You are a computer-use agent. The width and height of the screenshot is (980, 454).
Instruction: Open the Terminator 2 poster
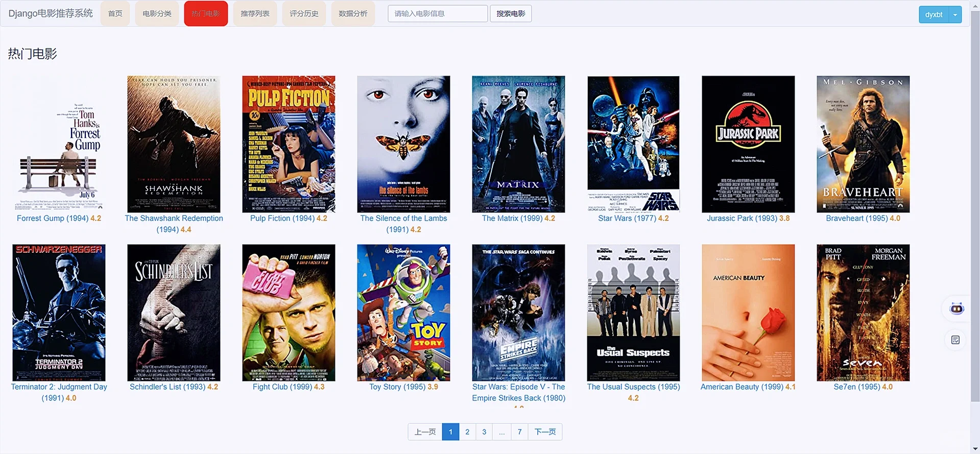(x=59, y=313)
